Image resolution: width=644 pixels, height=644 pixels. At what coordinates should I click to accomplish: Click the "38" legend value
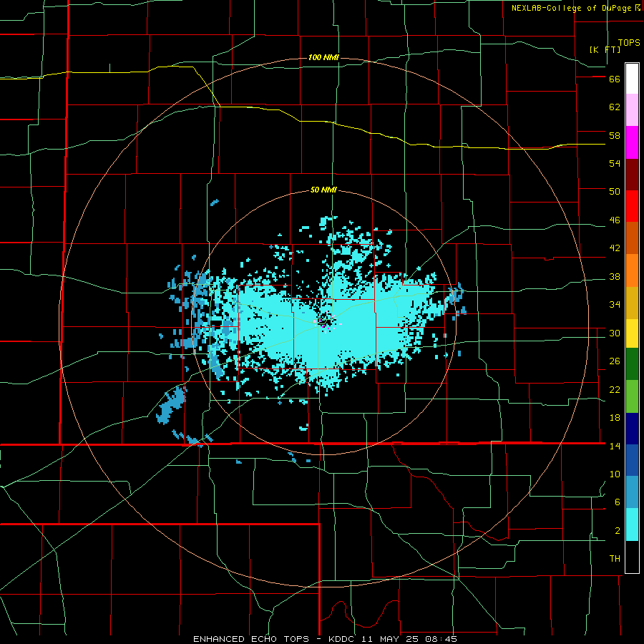(x=615, y=277)
